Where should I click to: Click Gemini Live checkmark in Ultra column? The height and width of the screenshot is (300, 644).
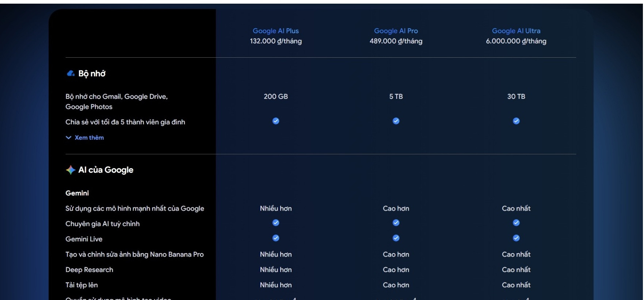(516, 238)
